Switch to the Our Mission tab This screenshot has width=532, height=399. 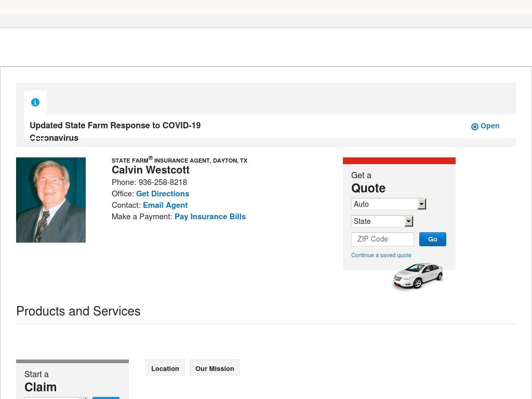tap(215, 368)
